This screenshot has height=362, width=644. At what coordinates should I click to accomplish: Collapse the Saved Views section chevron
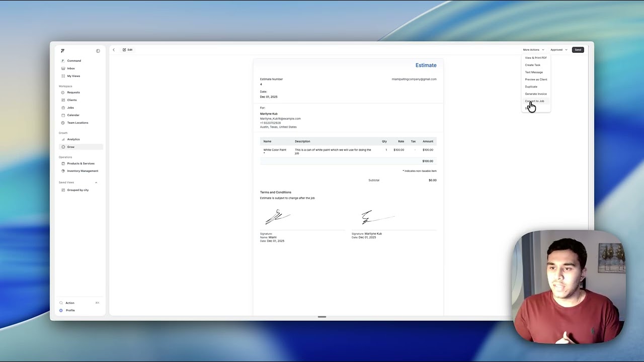96,183
